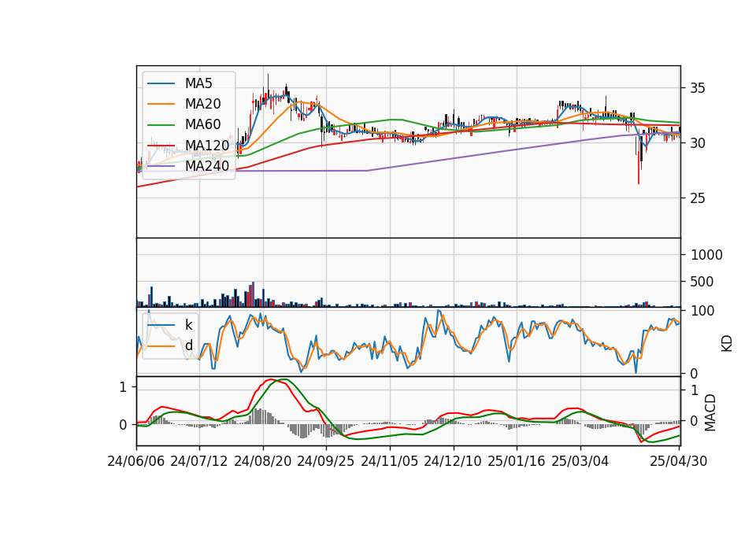Click the MA60 legend label
The image size is (756, 543).
[x=202, y=125]
